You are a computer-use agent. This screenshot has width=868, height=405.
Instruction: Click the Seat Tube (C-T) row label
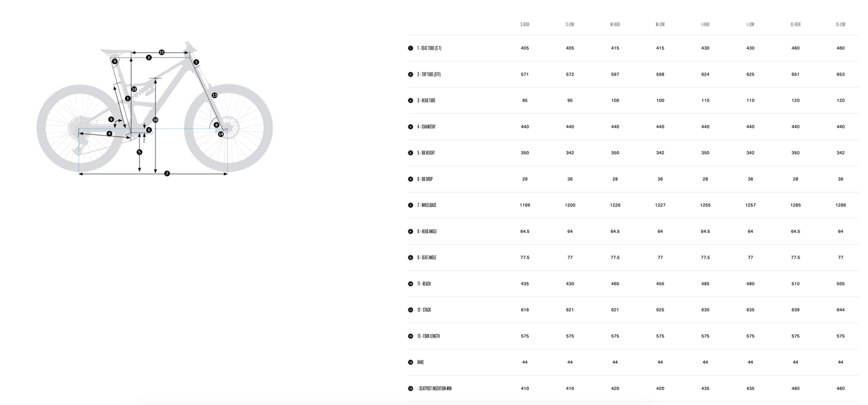429,48
